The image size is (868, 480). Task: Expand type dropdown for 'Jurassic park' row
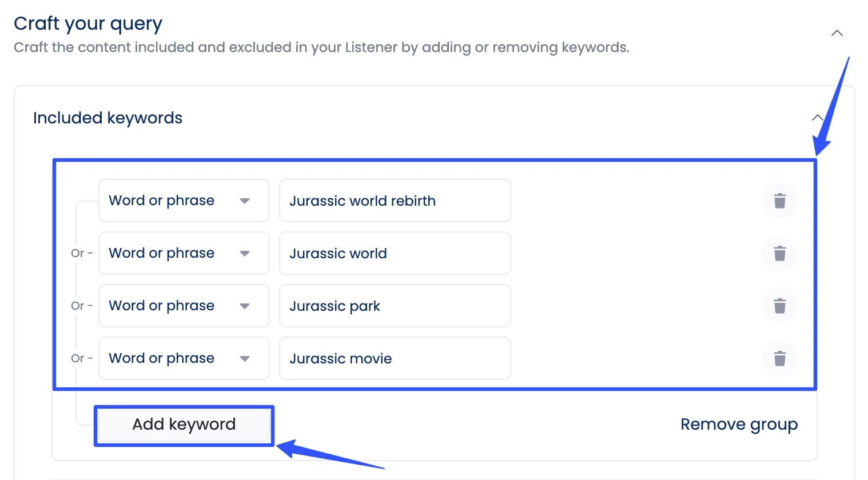pos(184,306)
